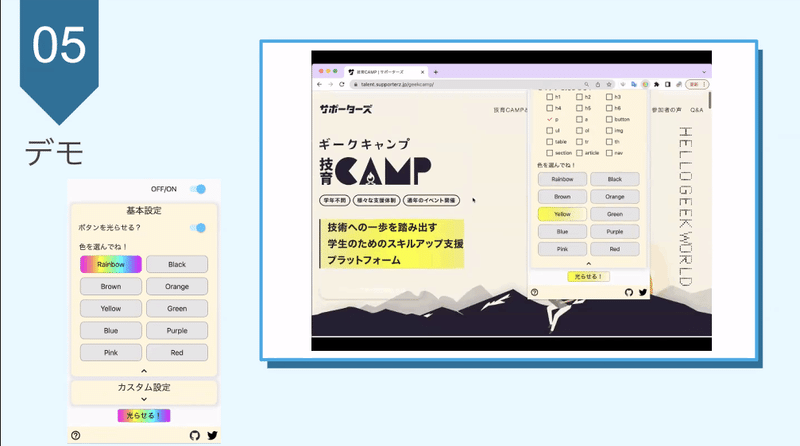Select Blue in enlarged popup

pos(111,331)
